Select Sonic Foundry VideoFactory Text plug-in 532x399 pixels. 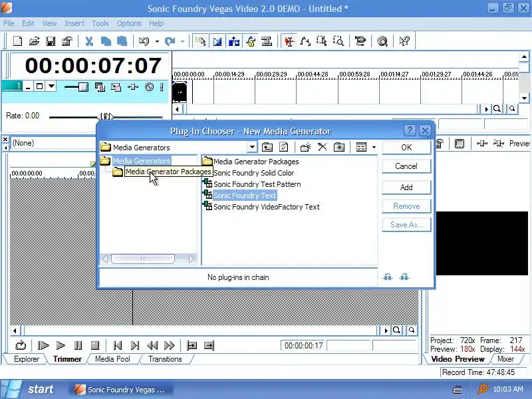pyautogui.click(x=261, y=207)
